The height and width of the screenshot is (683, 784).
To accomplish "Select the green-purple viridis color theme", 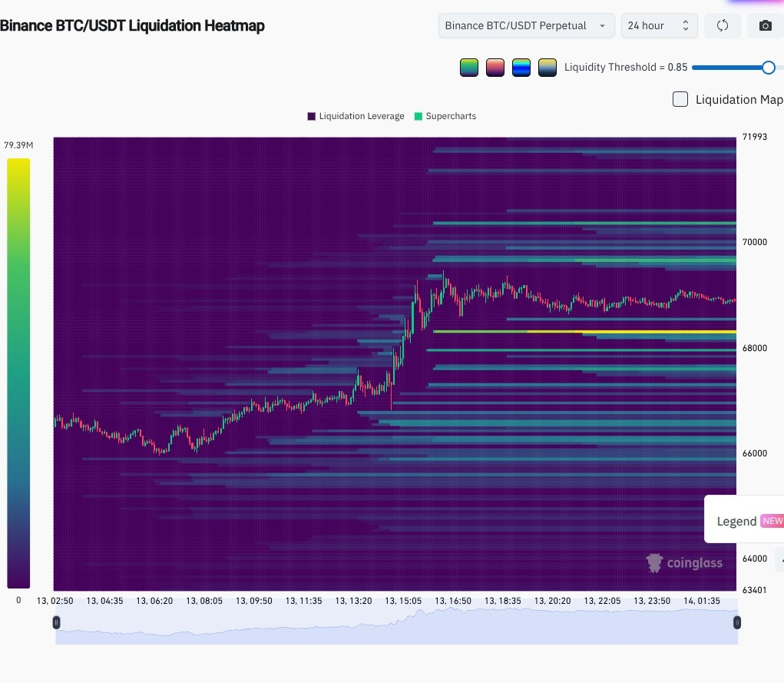I will pos(469,68).
